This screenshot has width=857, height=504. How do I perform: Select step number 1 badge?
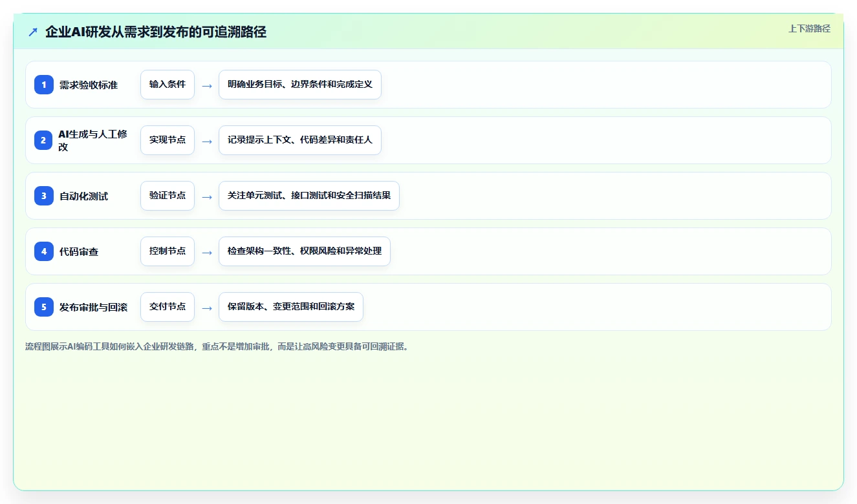click(x=44, y=85)
